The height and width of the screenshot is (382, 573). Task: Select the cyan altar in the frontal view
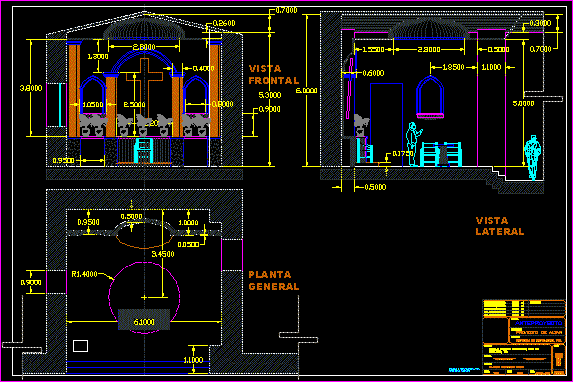(143, 150)
